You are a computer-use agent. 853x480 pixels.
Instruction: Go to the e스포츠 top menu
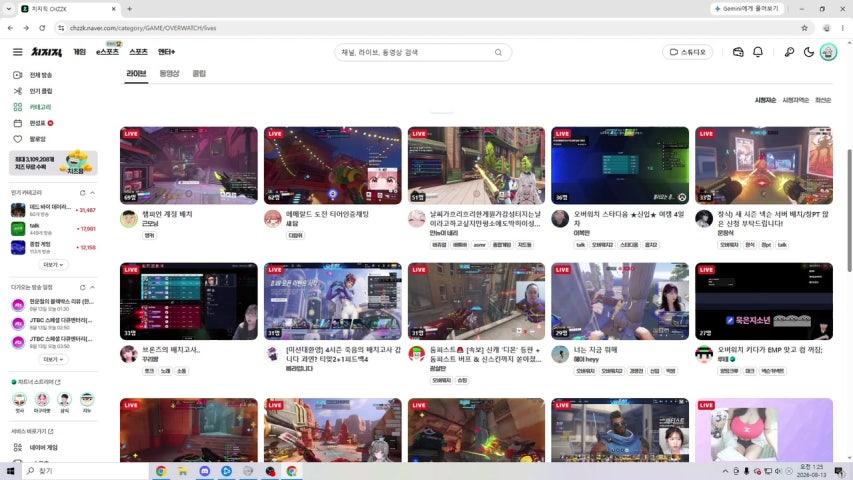click(107, 52)
